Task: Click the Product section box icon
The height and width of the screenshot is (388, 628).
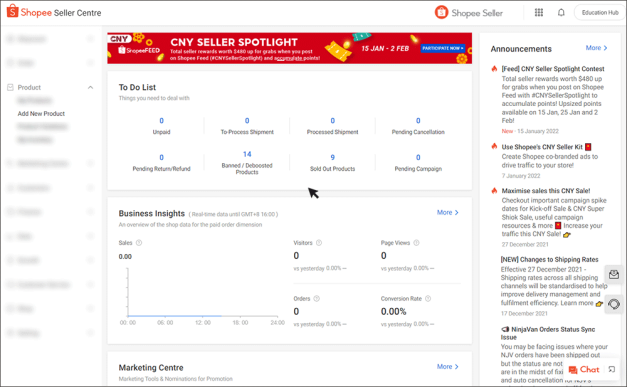Action: point(10,87)
